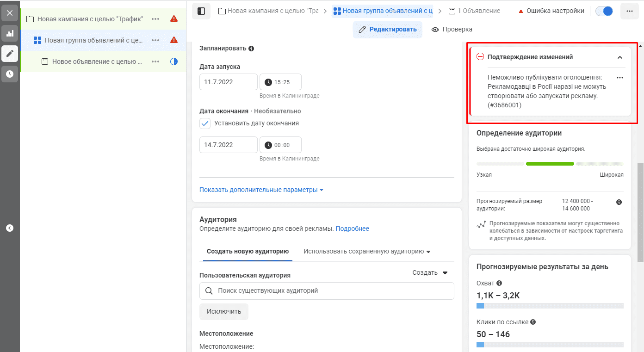Collapse Подтверждение изменений panel chevron
The image size is (644, 352).
620,57
